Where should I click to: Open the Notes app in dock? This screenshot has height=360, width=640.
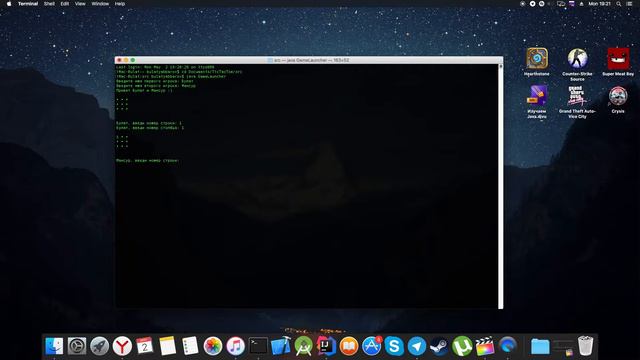[167, 346]
